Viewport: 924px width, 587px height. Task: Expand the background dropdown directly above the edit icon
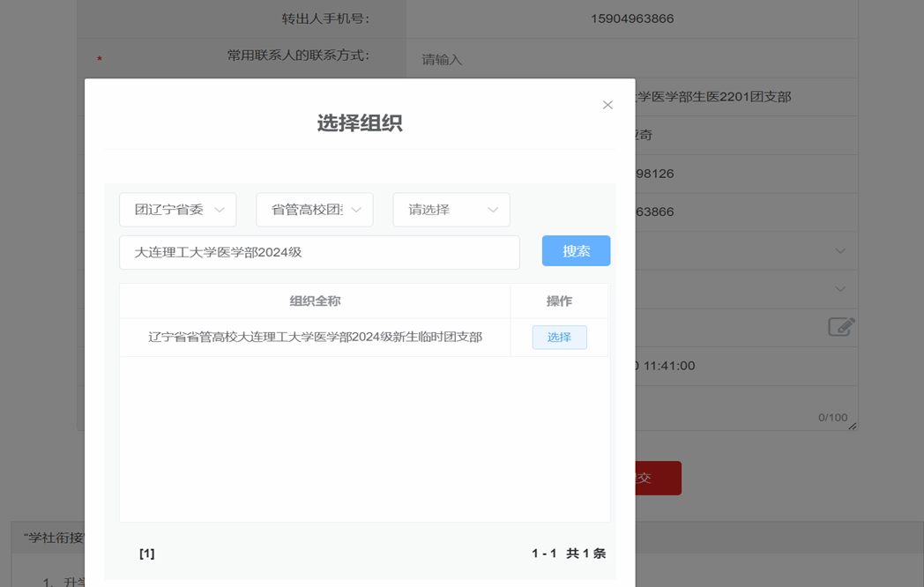(840, 289)
